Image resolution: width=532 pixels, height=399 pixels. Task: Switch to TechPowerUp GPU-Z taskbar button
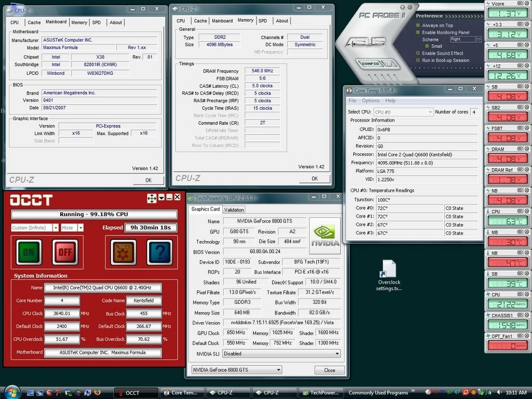pyautogui.click(x=321, y=393)
